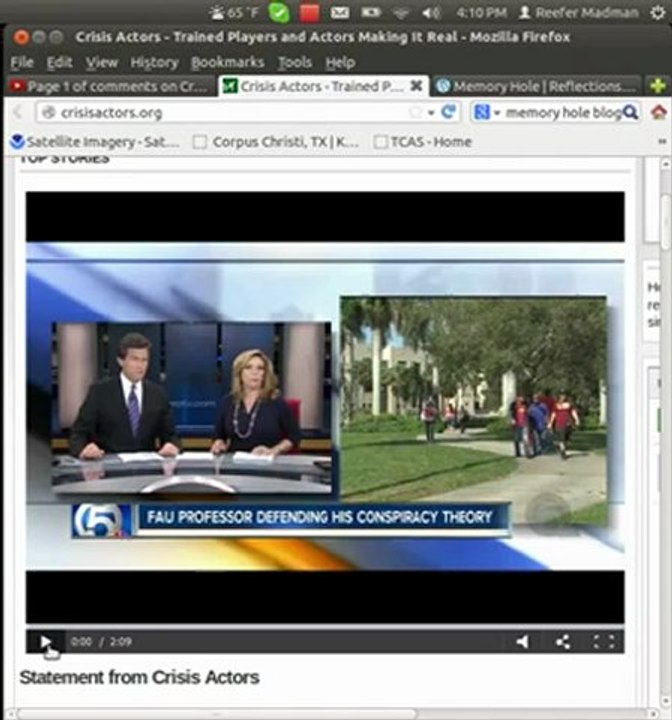672x720 pixels.
Task: Open the TCAS - Home bookmark
Action: (x=423, y=142)
